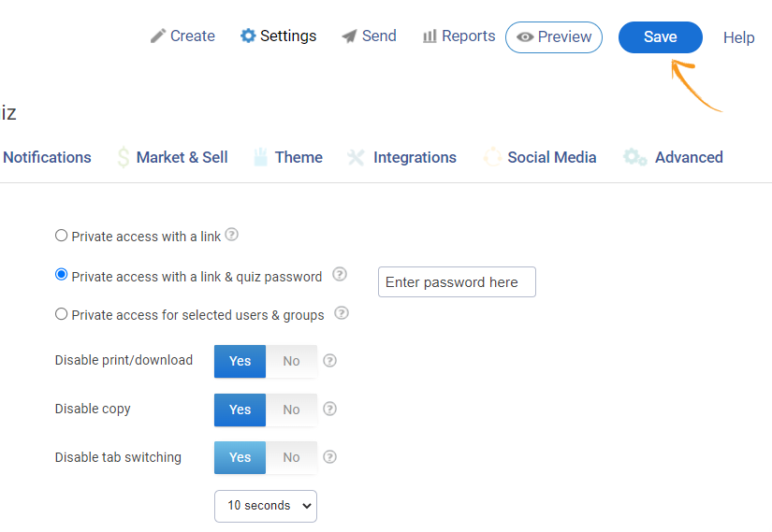Click help icon next to quiz password option
Viewport: 772px width, 532px height.
340,275
